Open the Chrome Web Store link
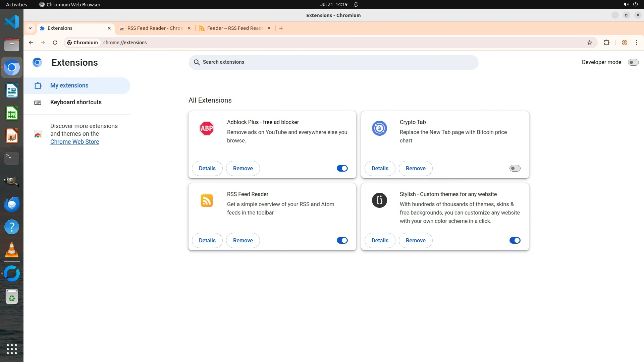Image resolution: width=644 pixels, height=362 pixels. tap(74, 142)
